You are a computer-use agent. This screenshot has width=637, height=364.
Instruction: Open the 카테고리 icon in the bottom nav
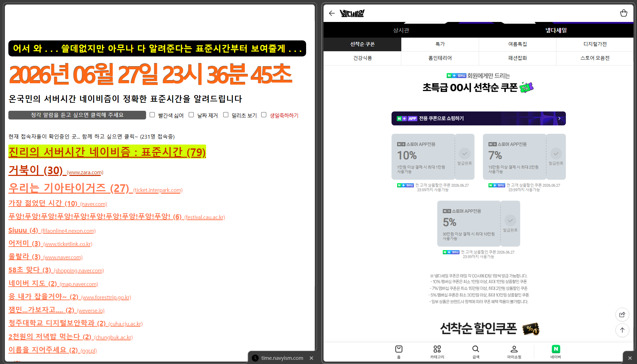pyautogui.click(x=437, y=351)
